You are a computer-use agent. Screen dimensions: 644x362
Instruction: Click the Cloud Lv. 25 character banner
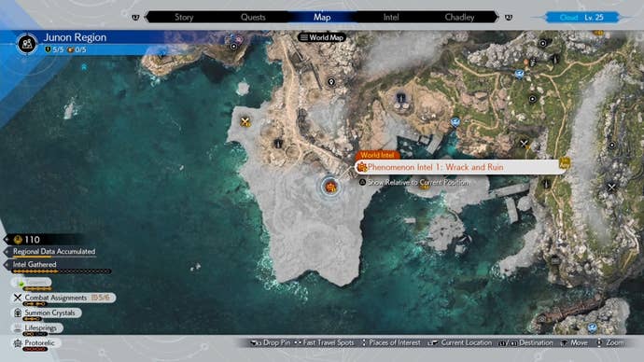tap(581, 17)
